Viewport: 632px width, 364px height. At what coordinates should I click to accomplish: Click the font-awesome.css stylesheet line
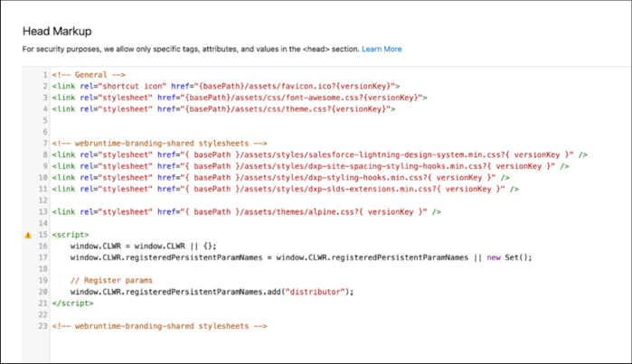click(x=240, y=98)
